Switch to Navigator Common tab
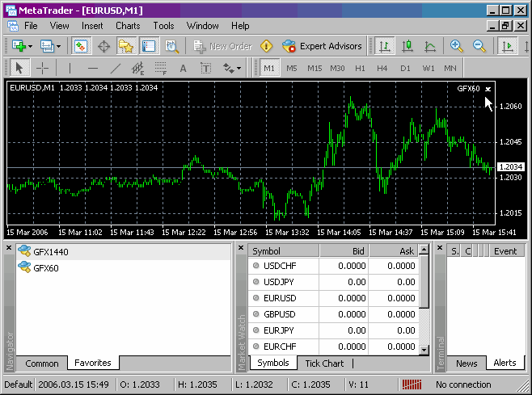532x395 pixels. (42, 363)
